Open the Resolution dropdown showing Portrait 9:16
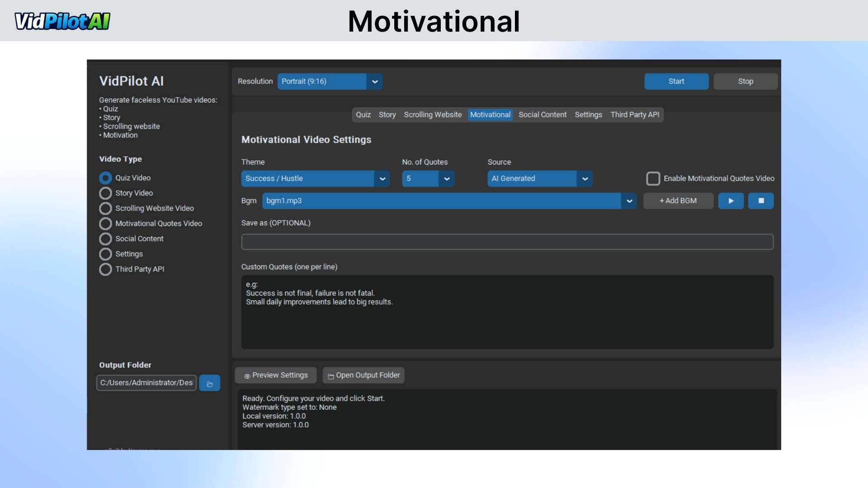This screenshot has height=488, width=868. point(374,81)
